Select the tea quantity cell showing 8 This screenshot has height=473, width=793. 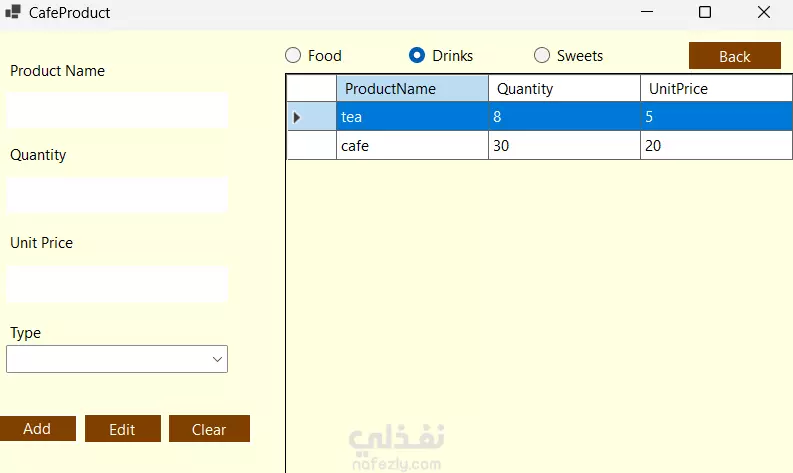[564, 117]
